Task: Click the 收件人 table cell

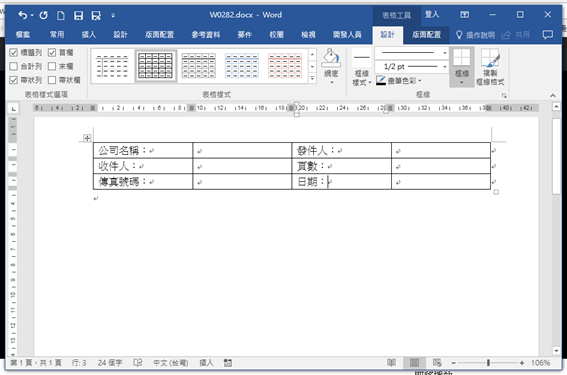Action: click(143, 166)
